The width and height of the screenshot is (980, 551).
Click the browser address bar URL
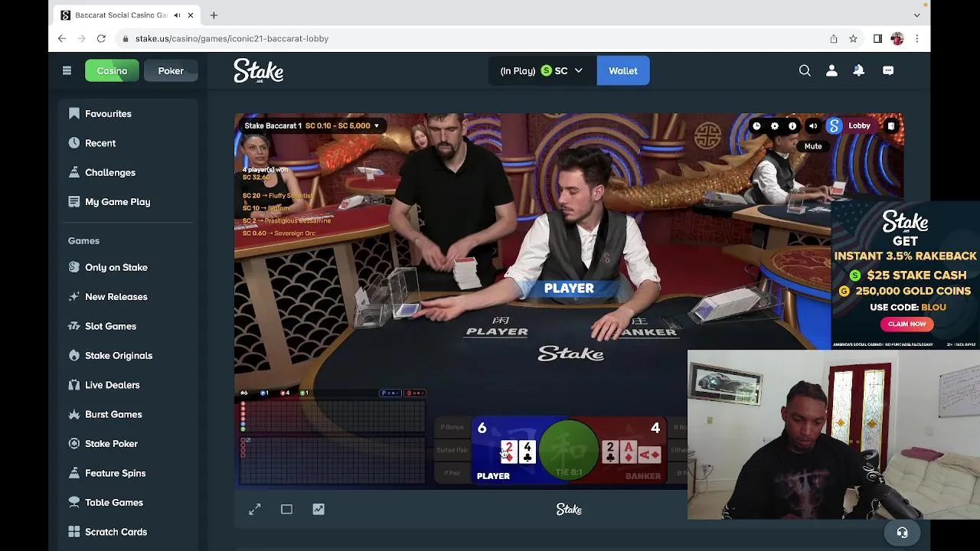pos(232,38)
